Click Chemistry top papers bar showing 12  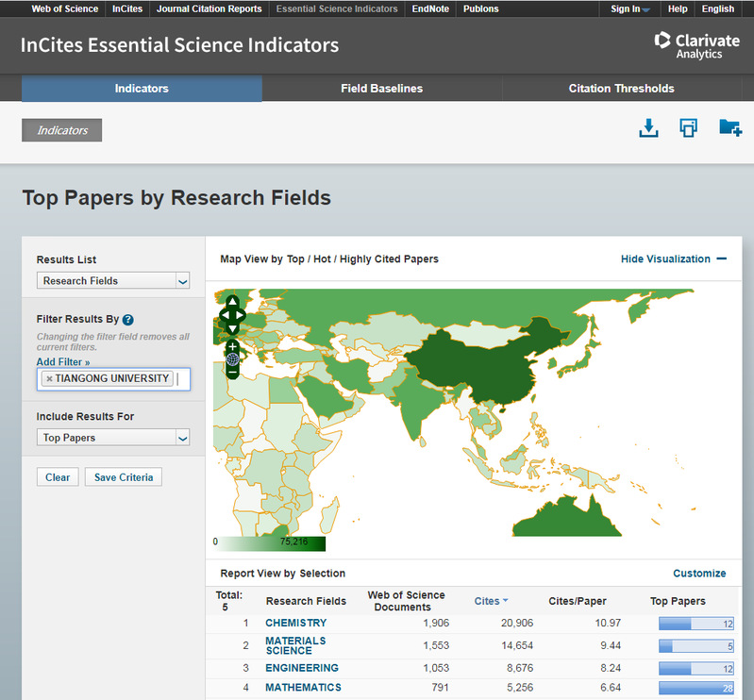[695, 624]
